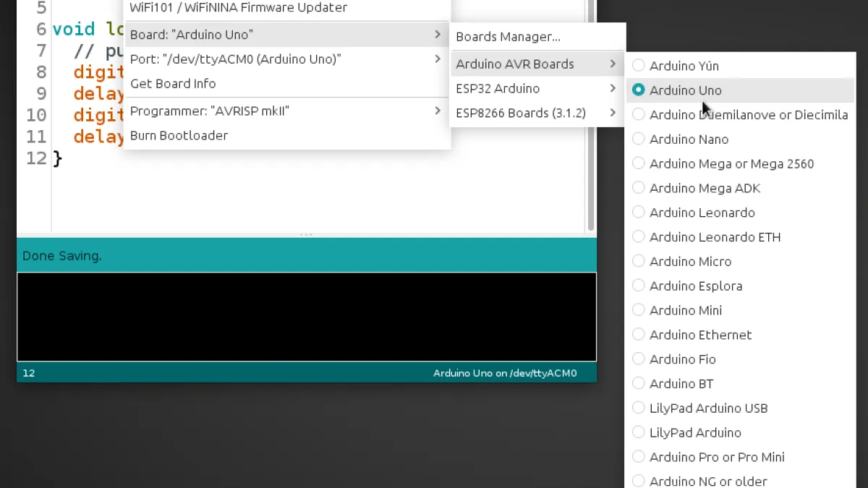Pick the Arduino Mini board
The width and height of the screenshot is (868, 488).
click(739, 310)
